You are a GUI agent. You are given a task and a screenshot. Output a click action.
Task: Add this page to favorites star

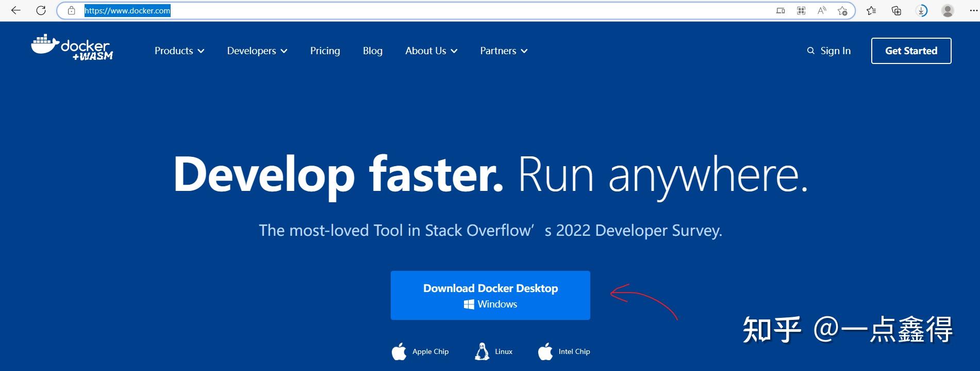coord(842,10)
